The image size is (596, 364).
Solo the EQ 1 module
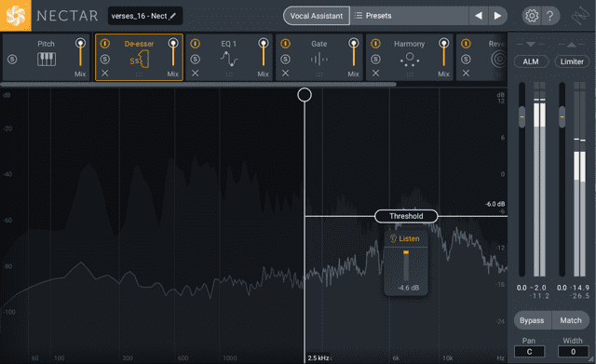[196, 60]
